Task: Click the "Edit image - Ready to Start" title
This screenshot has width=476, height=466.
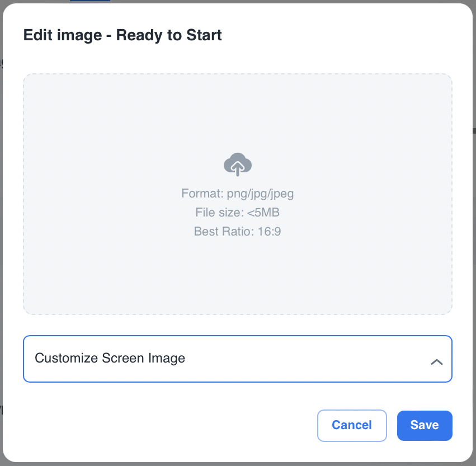Action: tap(122, 36)
